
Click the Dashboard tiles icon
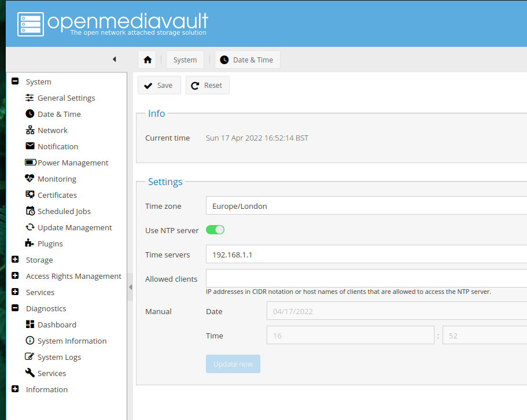click(30, 324)
